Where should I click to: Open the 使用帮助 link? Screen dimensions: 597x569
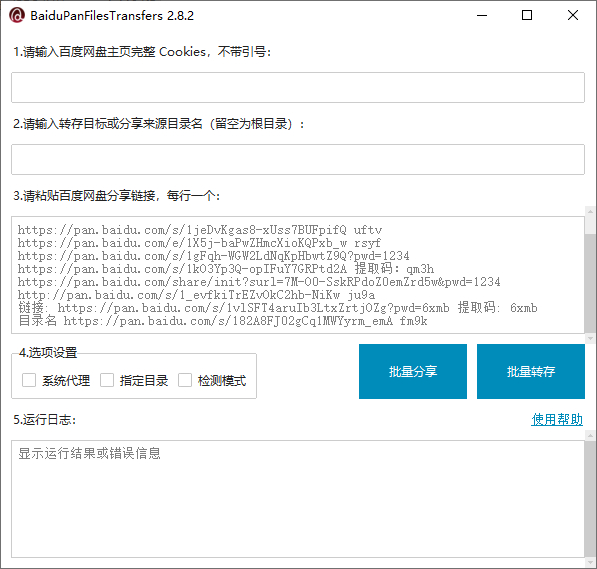tap(557, 419)
